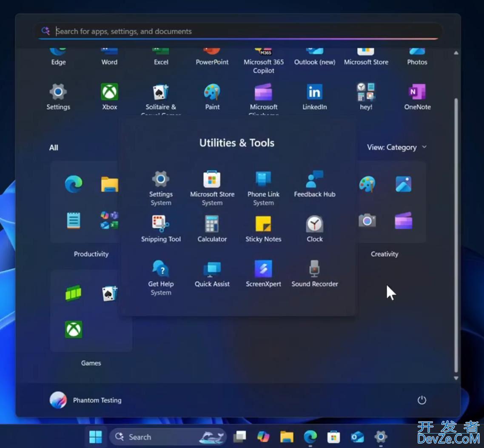Open Paint icon in Creativity category
Image resolution: width=484 pixels, height=448 pixels.
click(x=367, y=184)
